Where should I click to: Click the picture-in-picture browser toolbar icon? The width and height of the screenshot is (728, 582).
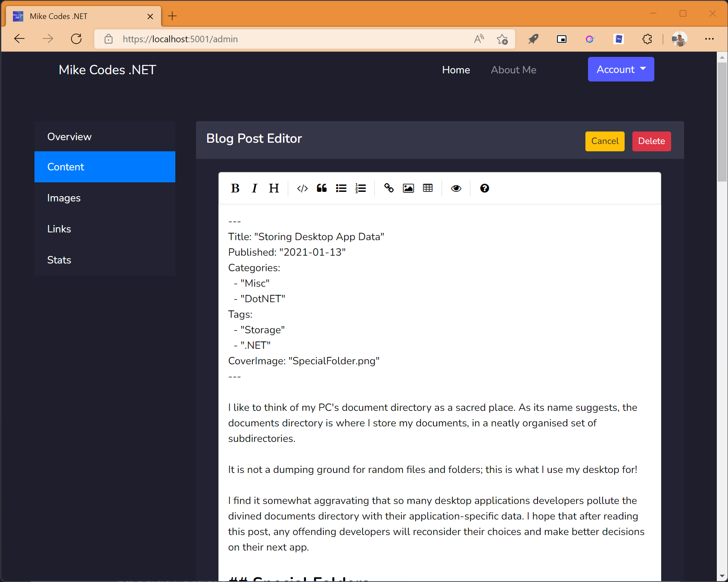pyautogui.click(x=562, y=39)
